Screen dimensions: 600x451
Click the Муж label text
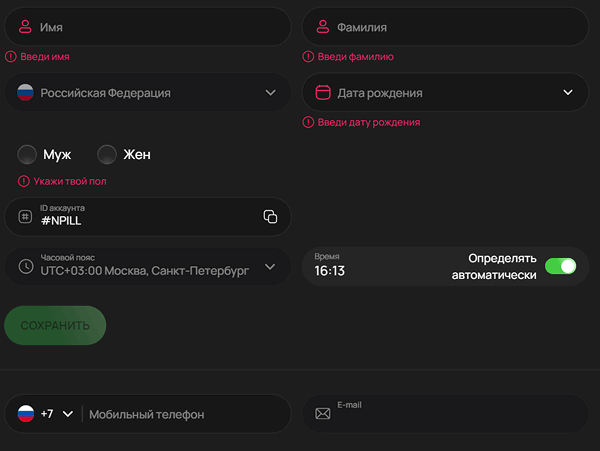click(x=57, y=155)
